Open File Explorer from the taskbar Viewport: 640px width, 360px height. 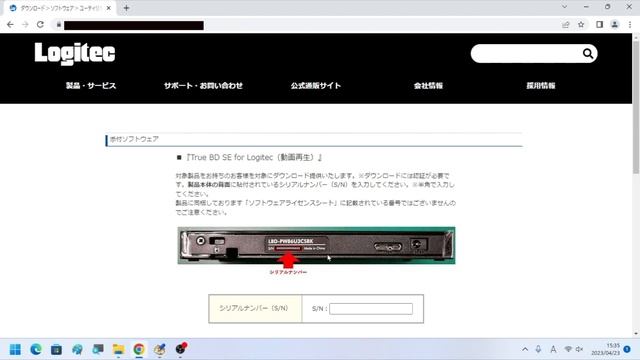pos(118,349)
